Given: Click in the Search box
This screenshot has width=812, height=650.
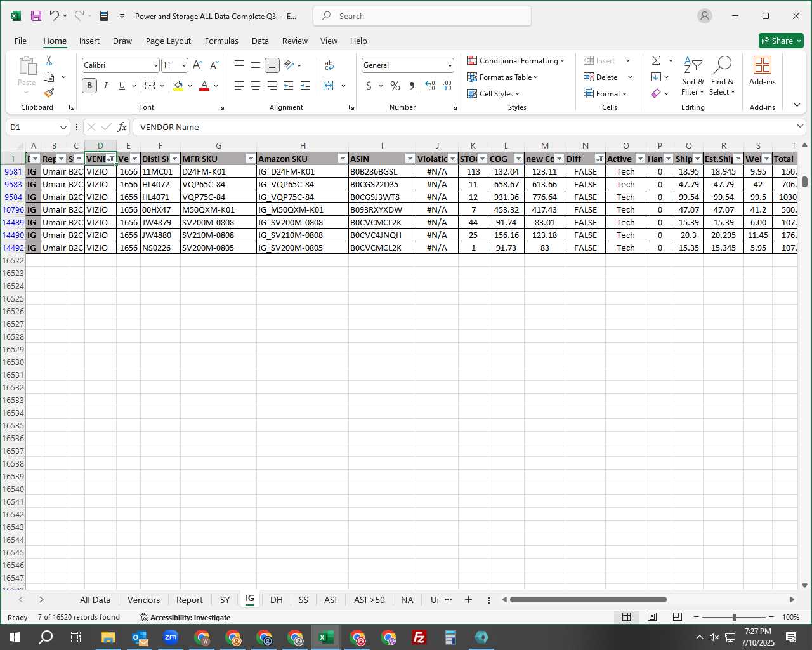Looking at the screenshot, I should (x=422, y=16).
